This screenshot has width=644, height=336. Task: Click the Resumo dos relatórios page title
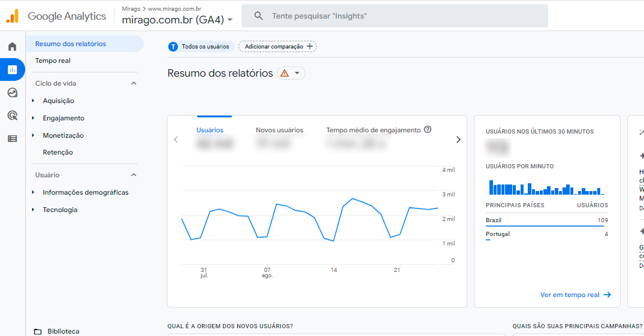click(220, 73)
